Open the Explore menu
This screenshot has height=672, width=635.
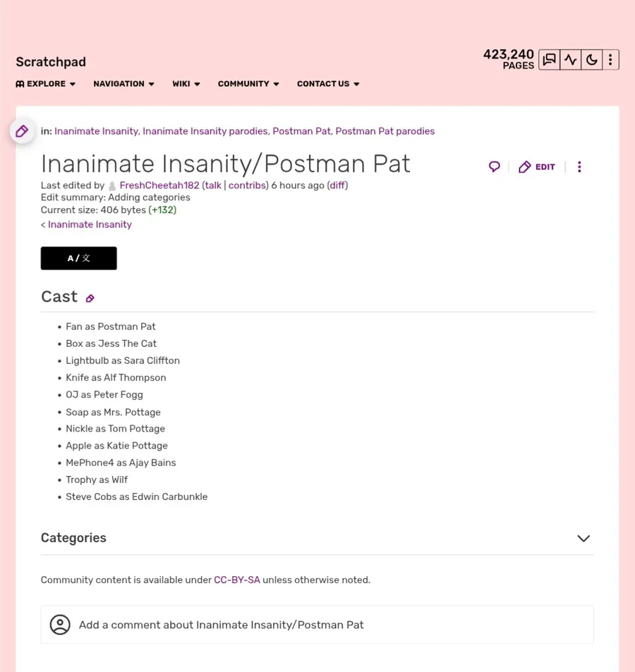tap(46, 84)
